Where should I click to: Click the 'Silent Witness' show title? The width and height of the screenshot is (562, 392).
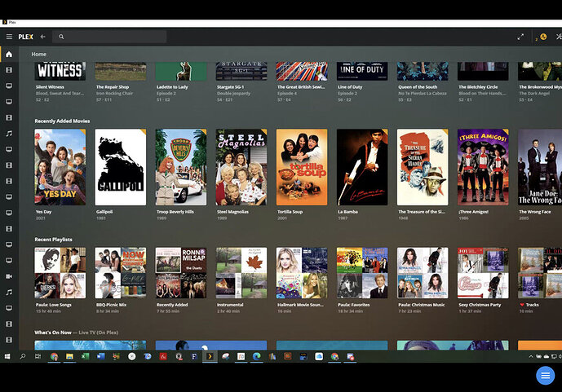point(50,86)
